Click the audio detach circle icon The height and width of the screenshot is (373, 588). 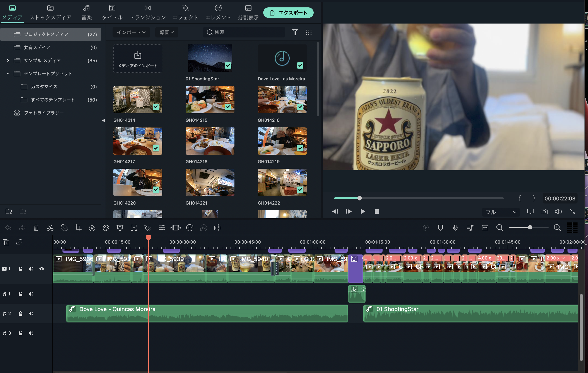pos(190,228)
